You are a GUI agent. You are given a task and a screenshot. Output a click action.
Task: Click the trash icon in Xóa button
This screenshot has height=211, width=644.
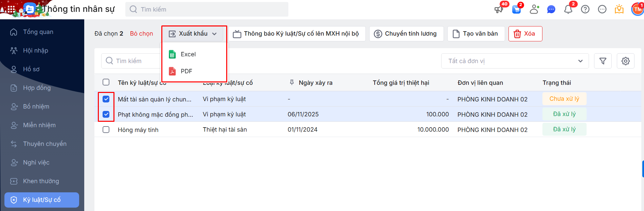tap(517, 34)
